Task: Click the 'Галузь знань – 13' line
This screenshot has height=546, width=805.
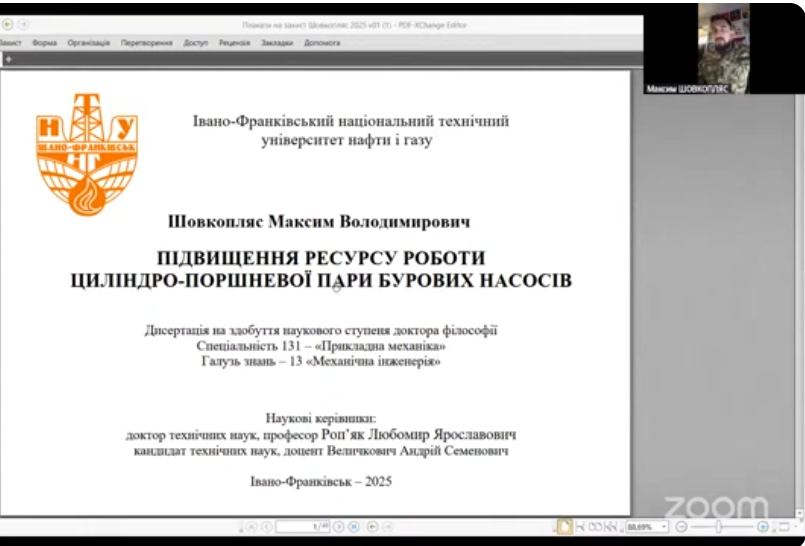Action: (x=321, y=362)
